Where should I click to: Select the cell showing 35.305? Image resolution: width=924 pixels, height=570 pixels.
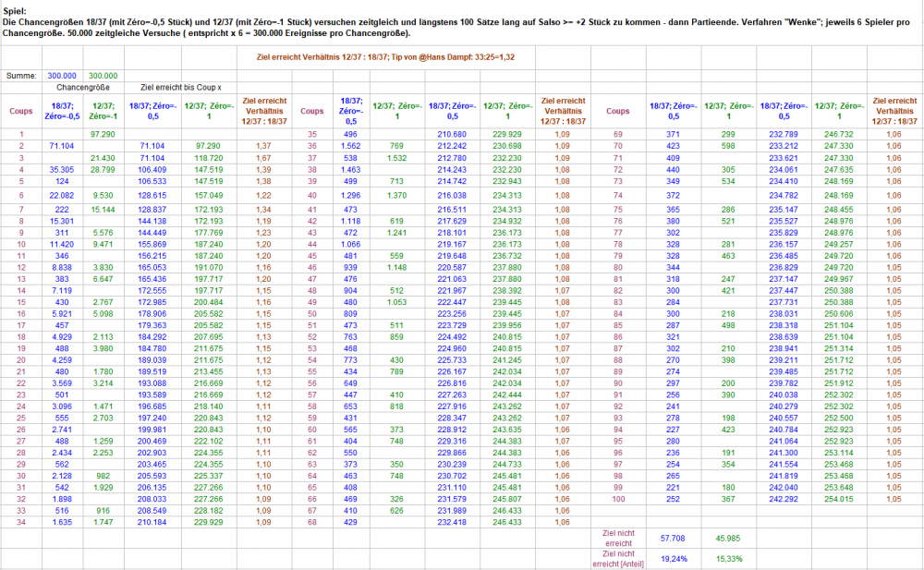coord(62,170)
